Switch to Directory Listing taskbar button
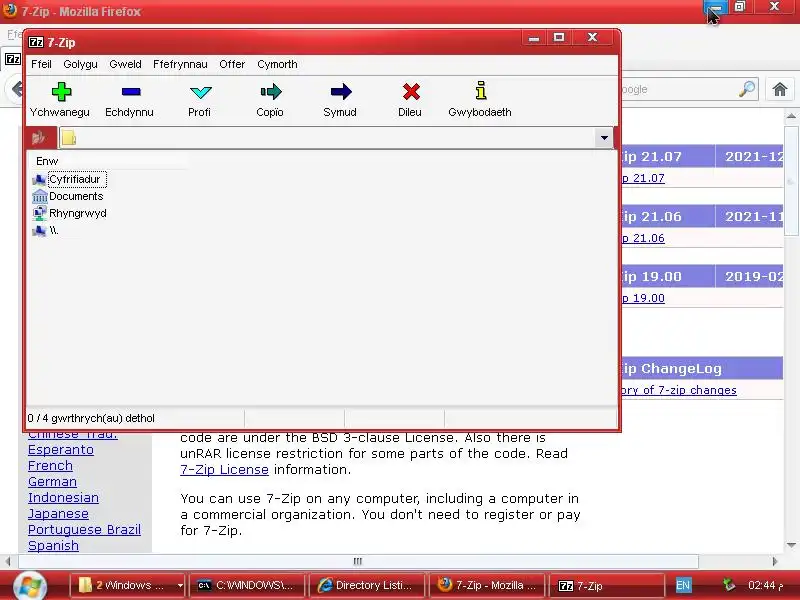 coord(366,585)
